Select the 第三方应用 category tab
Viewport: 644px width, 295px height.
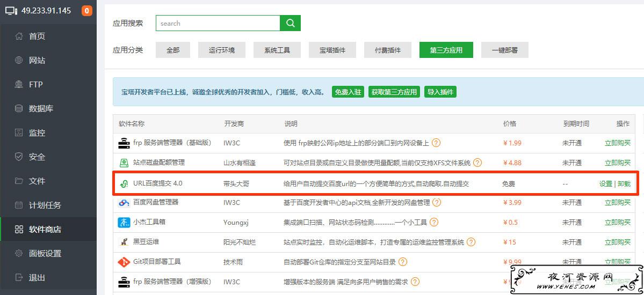(x=446, y=50)
